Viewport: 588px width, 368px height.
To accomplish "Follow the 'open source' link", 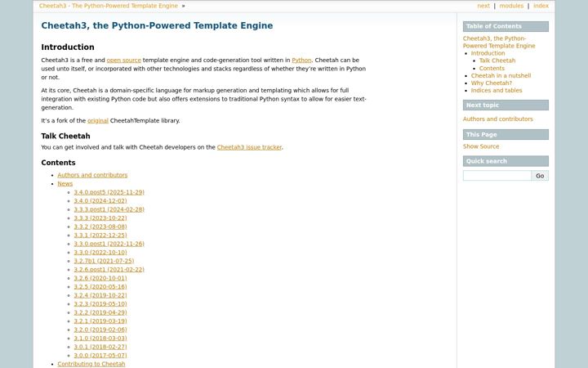I will tap(124, 60).
